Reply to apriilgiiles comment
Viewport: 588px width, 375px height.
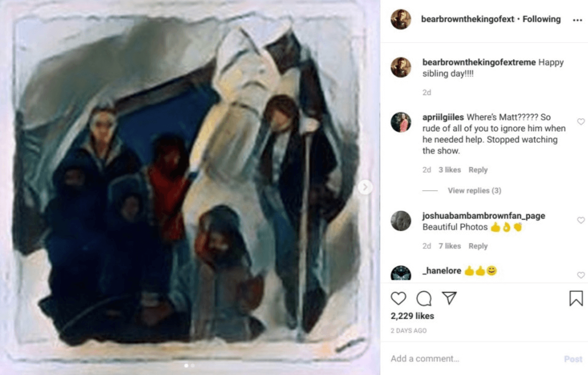(x=478, y=170)
